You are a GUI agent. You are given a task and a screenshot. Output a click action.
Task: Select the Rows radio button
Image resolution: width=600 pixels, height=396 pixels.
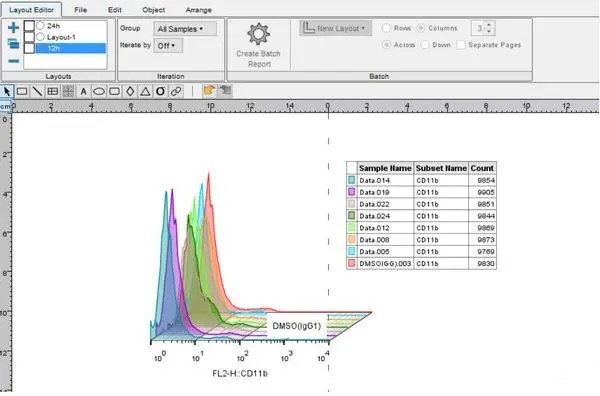[x=386, y=28]
